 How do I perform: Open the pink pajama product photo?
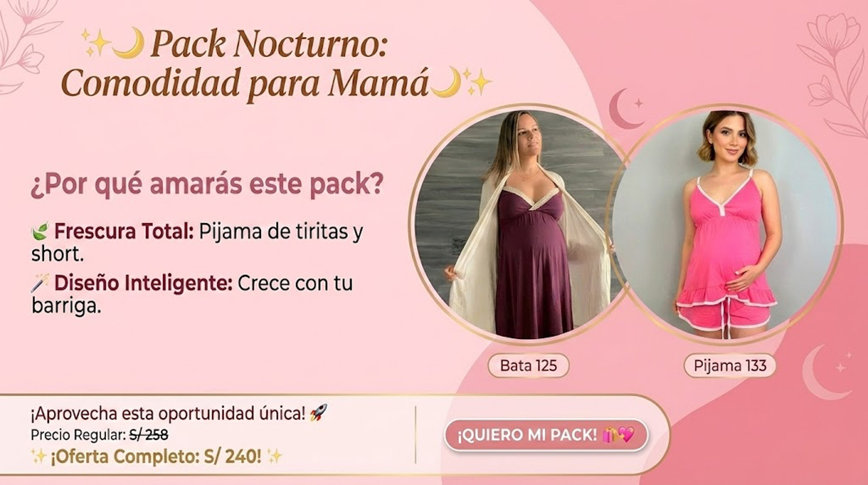725,224
